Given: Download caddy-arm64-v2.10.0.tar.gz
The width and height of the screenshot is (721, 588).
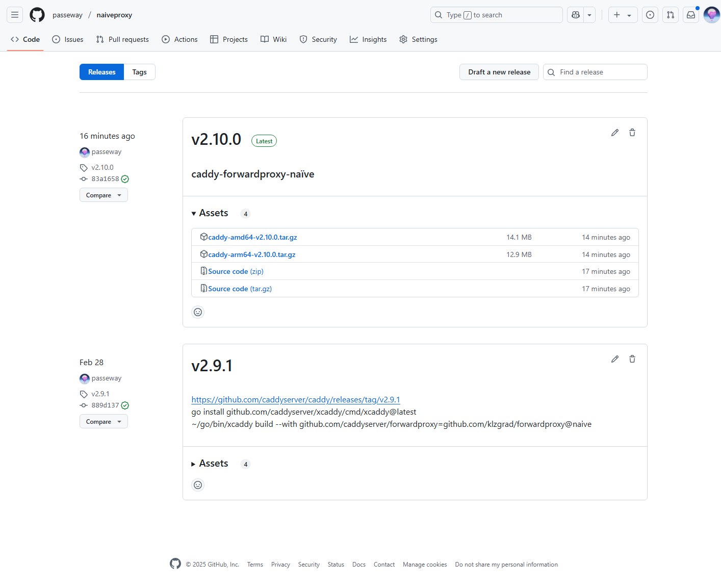Looking at the screenshot, I should (x=252, y=254).
